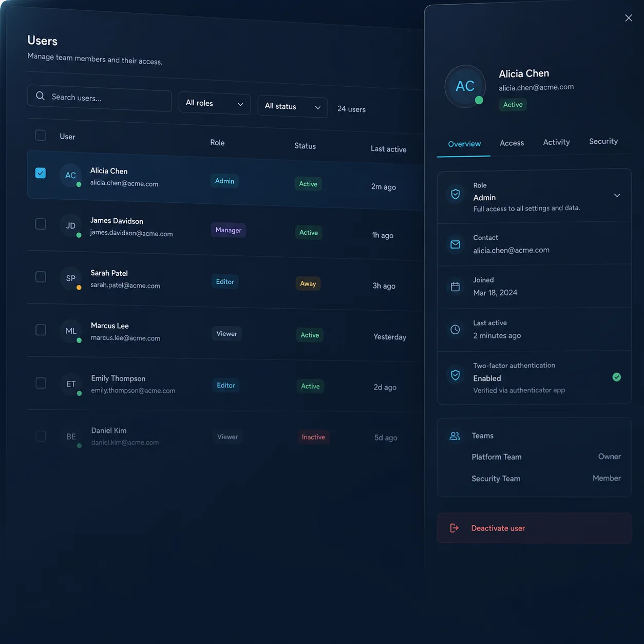This screenshot has width=644, height=644.
Task: Click the Enabled two-factor status text
Action: point(487,378)
